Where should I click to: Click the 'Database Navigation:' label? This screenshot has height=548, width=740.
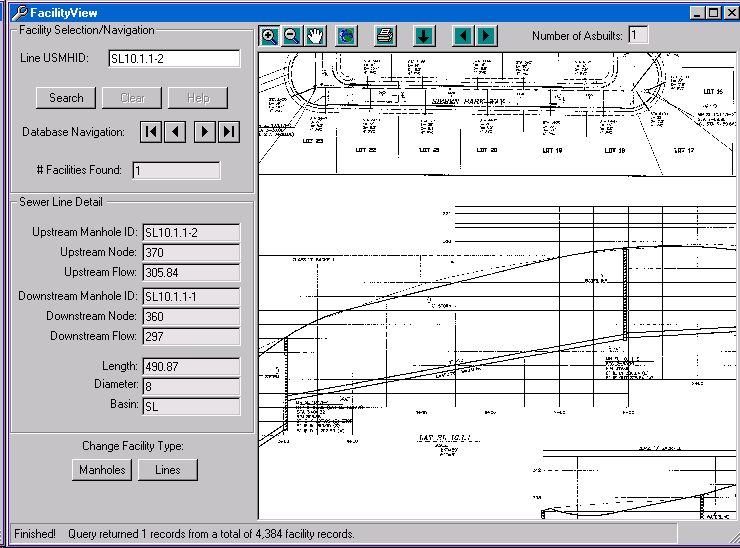[74, 132]
